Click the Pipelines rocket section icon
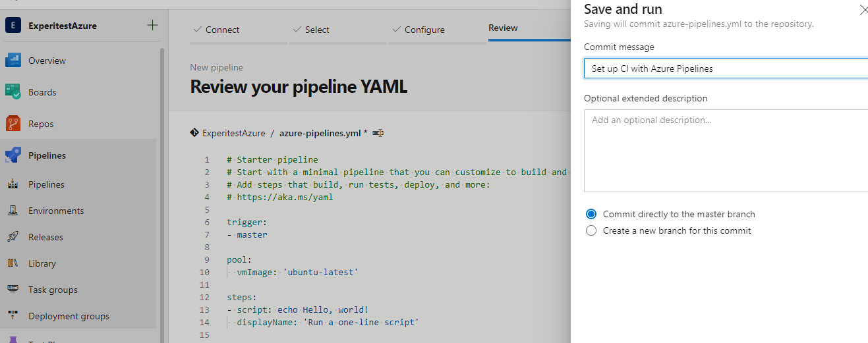 13,155
